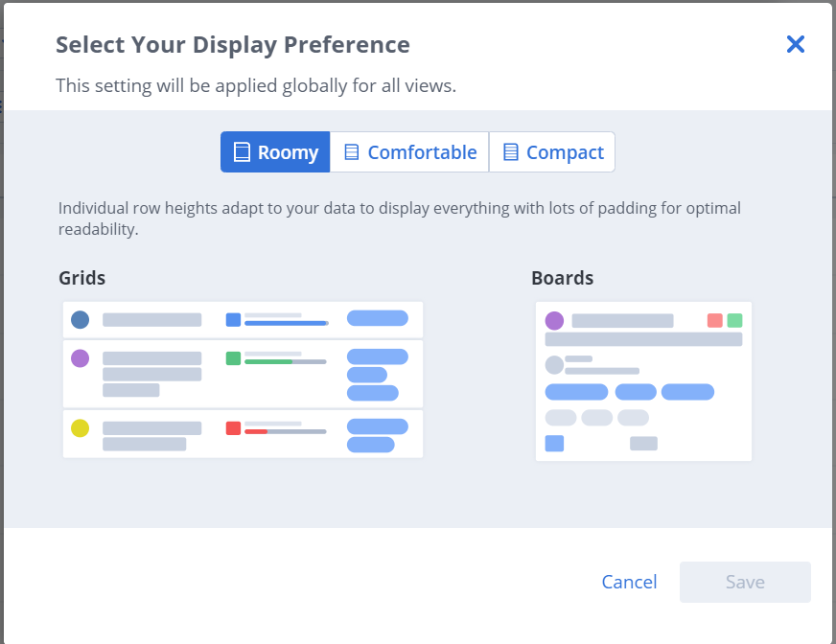
Task: Click the gray avatar circle on Boards card
Action: 554,364
